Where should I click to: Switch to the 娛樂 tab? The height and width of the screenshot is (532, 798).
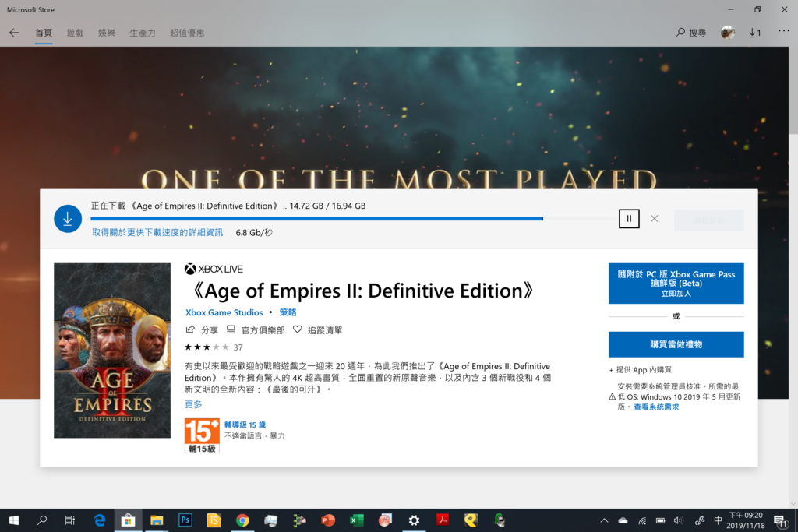(107, 33)
